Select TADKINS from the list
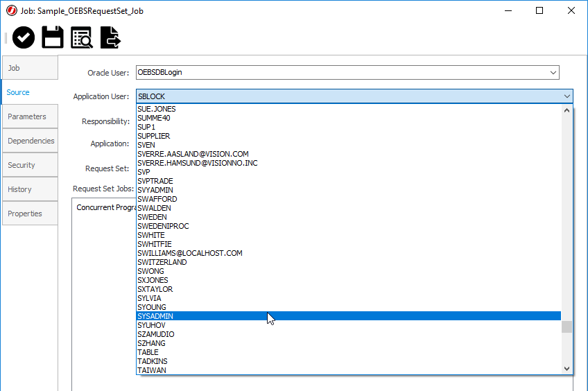Screen dimensions: 588x391 349,361
